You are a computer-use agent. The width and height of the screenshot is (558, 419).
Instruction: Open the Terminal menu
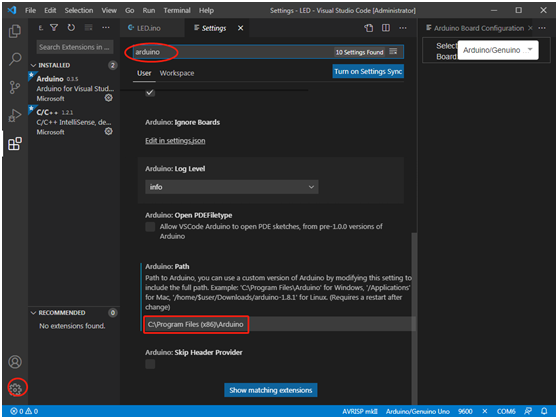coord(177,10)
